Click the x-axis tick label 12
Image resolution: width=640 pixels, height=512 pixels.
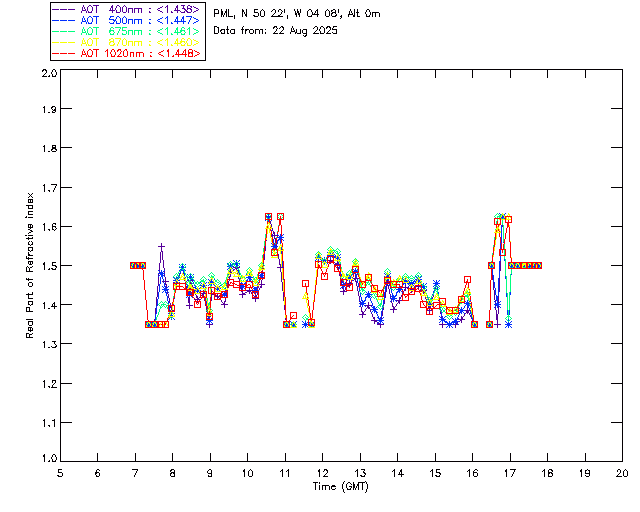[x=322, y=473]
